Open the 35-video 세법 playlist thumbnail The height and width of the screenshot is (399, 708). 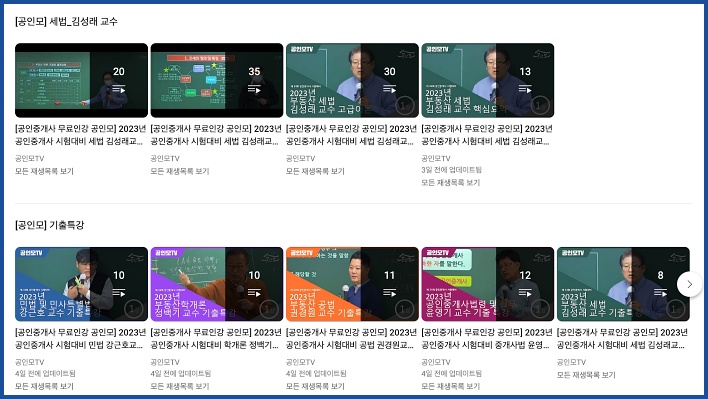(x=217, y=80)
